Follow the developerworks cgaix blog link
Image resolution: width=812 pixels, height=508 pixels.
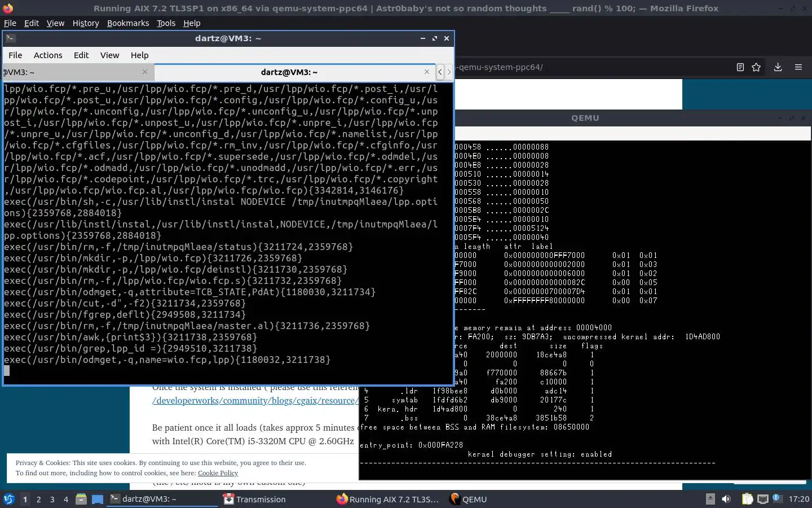[255, 401]
